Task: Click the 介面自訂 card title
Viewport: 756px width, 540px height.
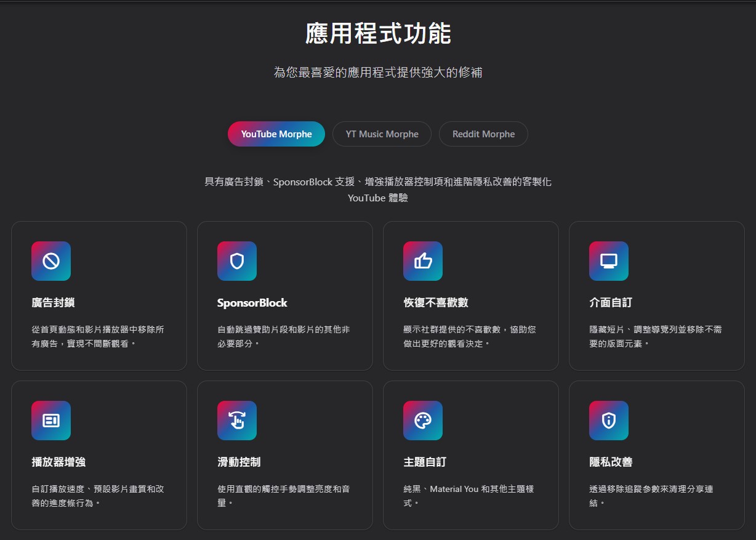Action: [x=611, y=302]
